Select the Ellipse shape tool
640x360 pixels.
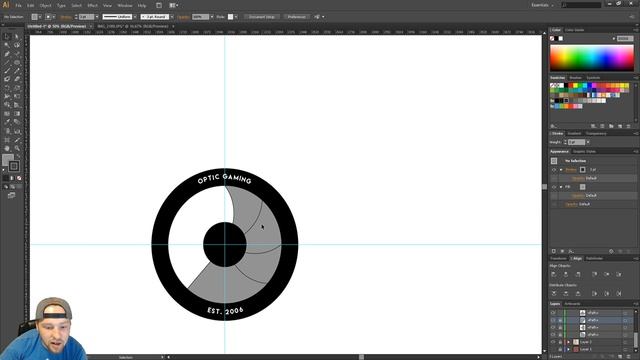(17, 62)
